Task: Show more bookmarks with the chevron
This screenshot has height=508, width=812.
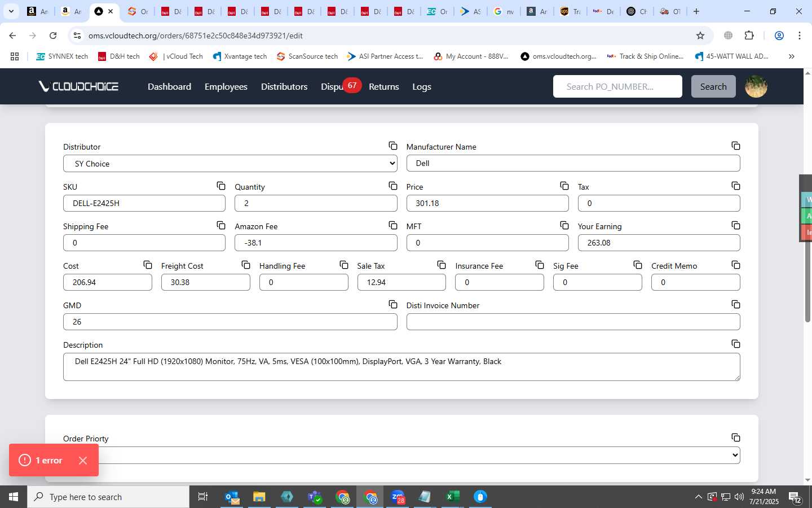Action: 792,56
